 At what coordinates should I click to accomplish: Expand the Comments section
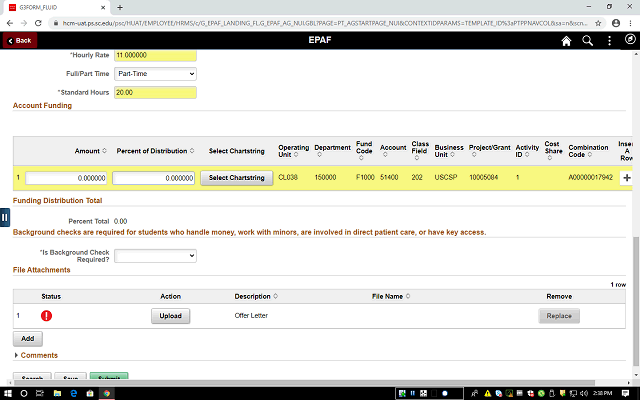click(36, 356)
